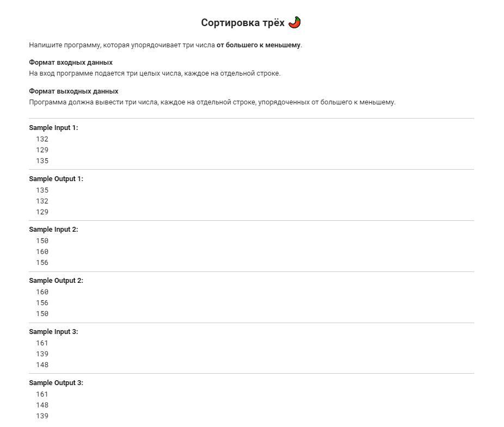Click the heading 'Формат входных данных'
The width and height of the screenshot is (504, 427).
71,63
